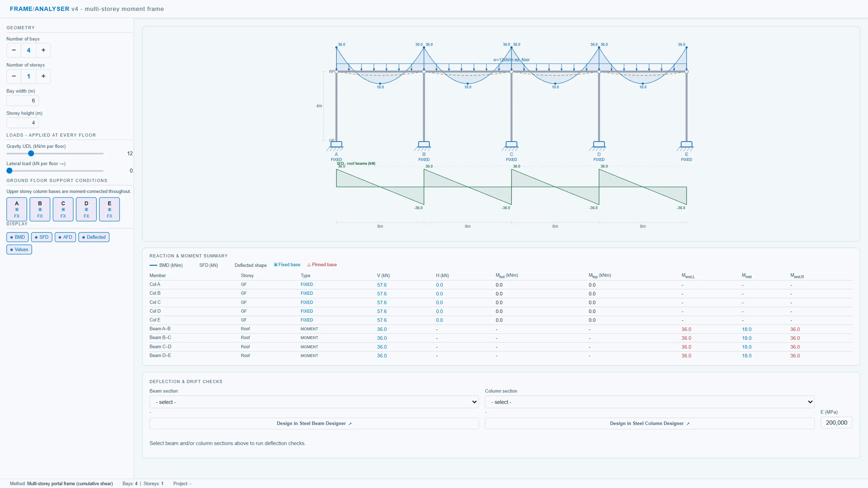Adjust the Lateral load slider handle
This screenshot has width=868, height=488.
10,171
